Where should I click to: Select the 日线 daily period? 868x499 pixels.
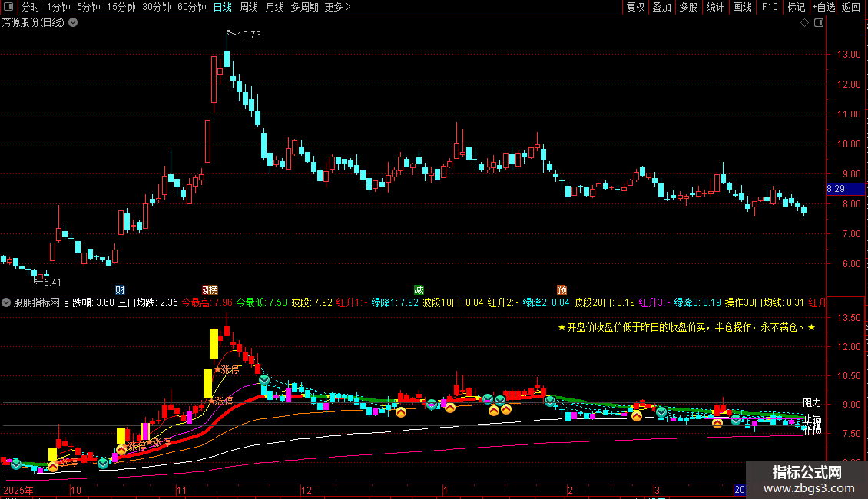coord(223,7)
